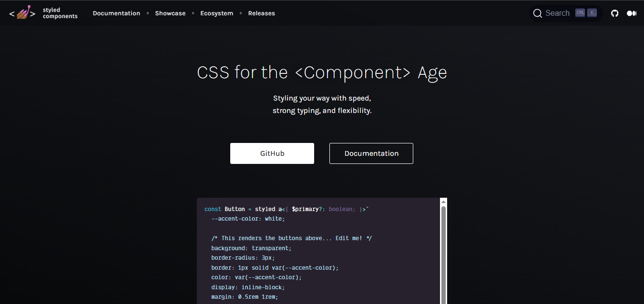644x304 pixels.
Task: Click the code editor scrollbar up arrow
Action: (443, 202)
